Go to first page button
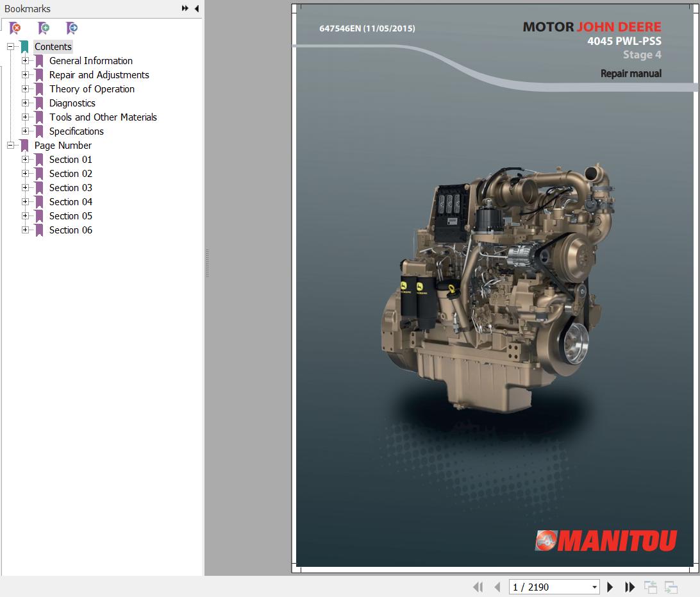The width and height of the screenshot is (700, 597). pos(478,587)
